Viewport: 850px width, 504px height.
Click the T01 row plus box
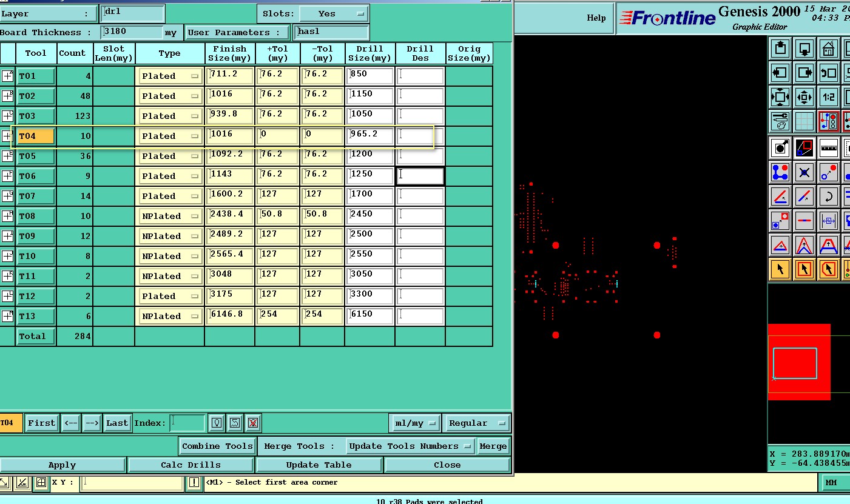[x=7, y=76]
